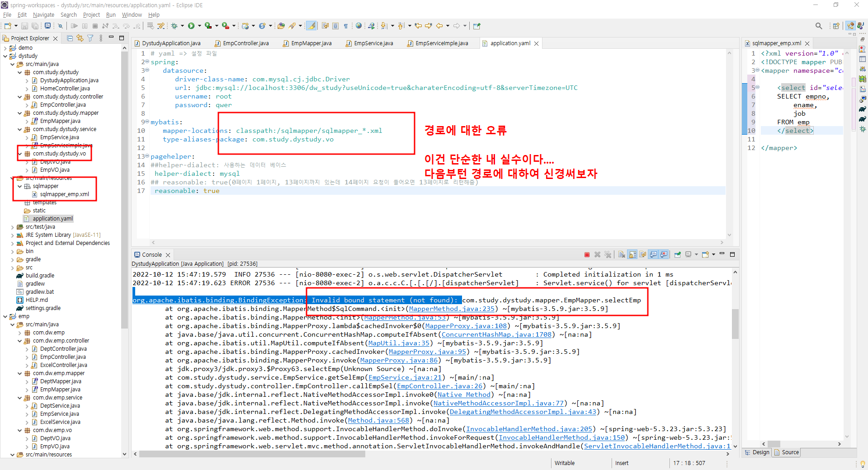Close the Project Explorer view tab
Image resolution: width=868 pixels, height=470 pixels.
pos(56,38)
